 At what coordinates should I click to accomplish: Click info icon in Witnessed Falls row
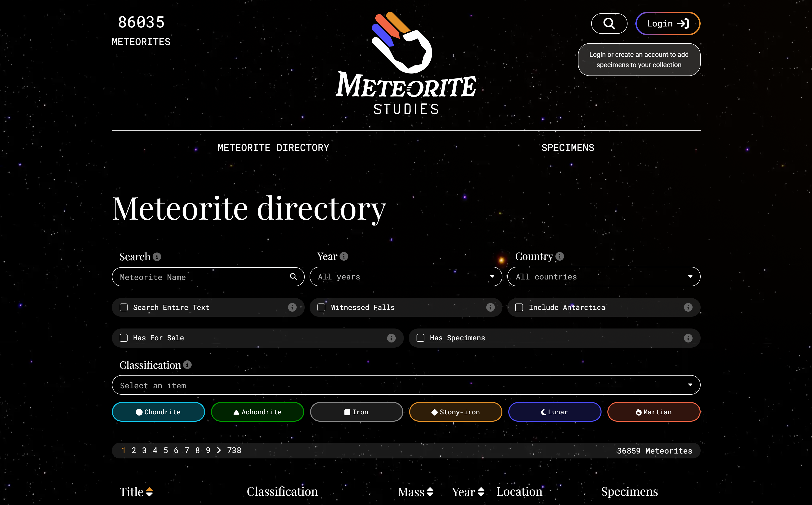coord(490,307)
